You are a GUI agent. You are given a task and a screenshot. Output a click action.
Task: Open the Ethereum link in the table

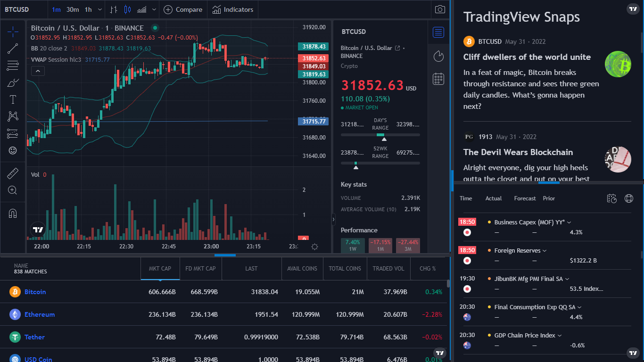[x=40, y=314]
